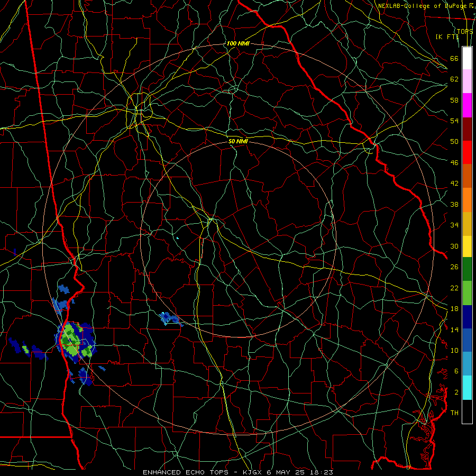Click the small blue echo inside the 50 NMI ring

tap(171, 319)
